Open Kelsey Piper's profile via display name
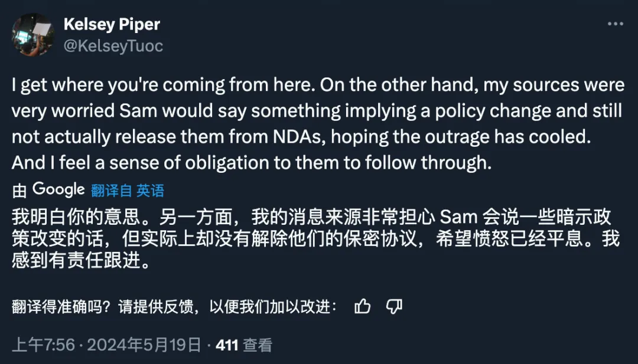 pos(111,24)
